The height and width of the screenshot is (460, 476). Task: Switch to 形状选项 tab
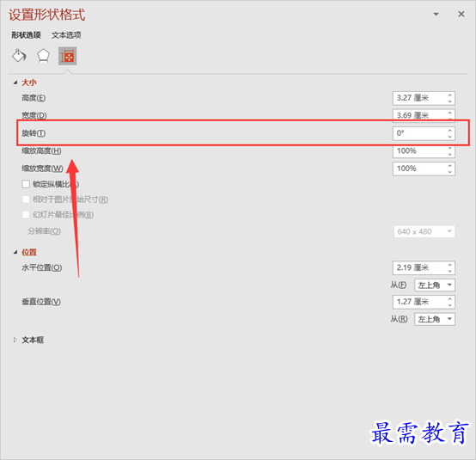coord(26,35)
